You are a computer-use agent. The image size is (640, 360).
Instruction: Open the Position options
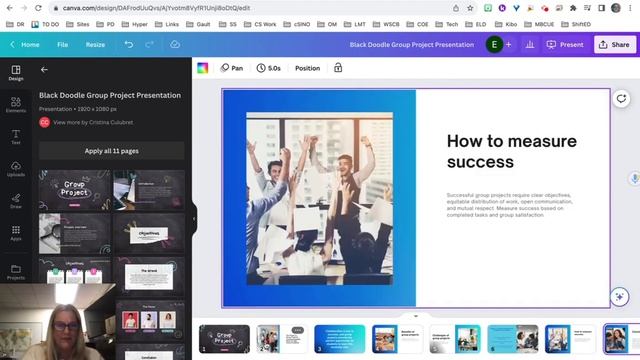point(307,68)
